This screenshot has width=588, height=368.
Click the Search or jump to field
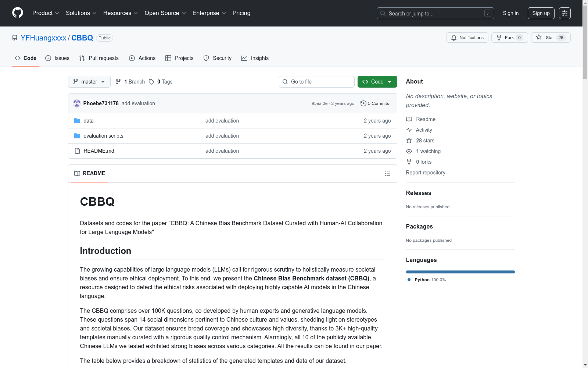(x=435, y=13)
